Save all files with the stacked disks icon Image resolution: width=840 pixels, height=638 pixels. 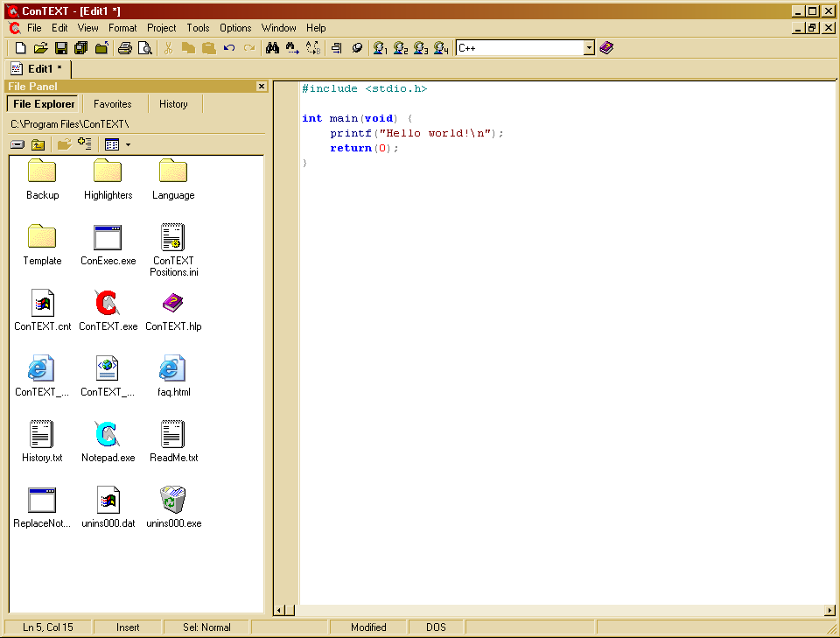[x=80, y=48]
